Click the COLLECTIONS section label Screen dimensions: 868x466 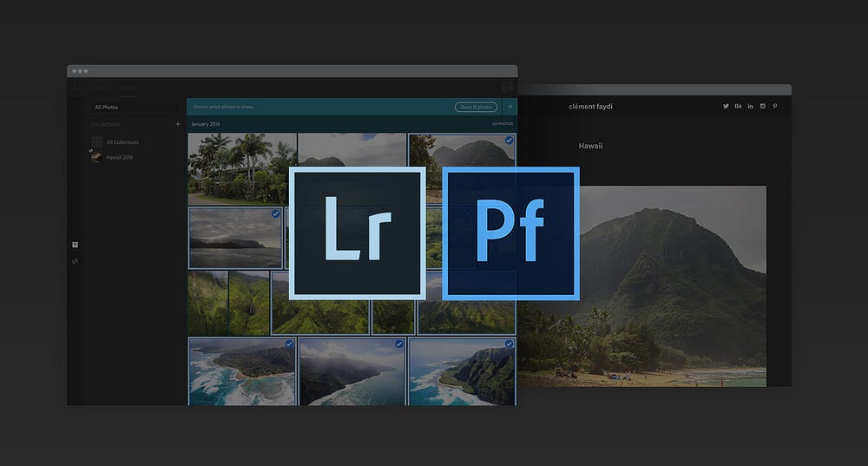(105, 124)
